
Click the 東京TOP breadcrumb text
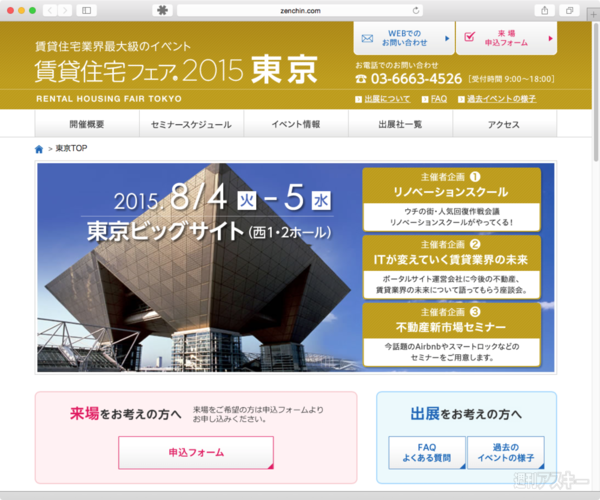[71, 148]
